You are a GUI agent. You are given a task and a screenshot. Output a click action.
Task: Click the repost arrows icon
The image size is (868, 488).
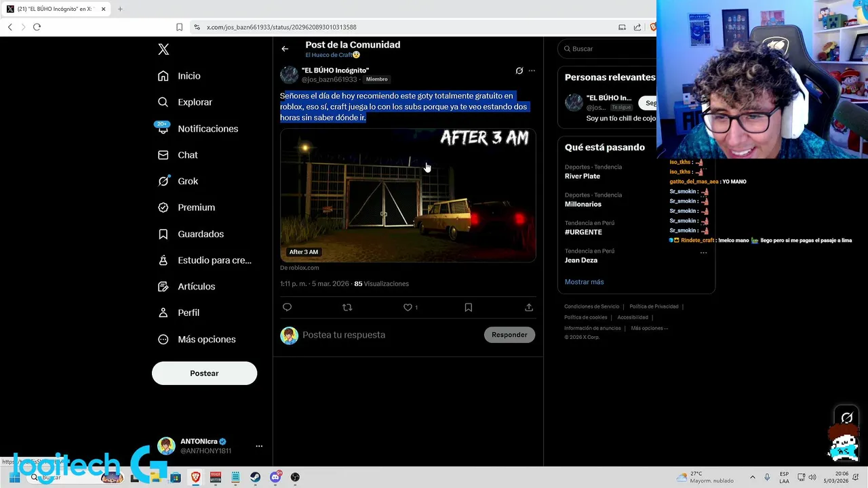click(x=347, y=307)
